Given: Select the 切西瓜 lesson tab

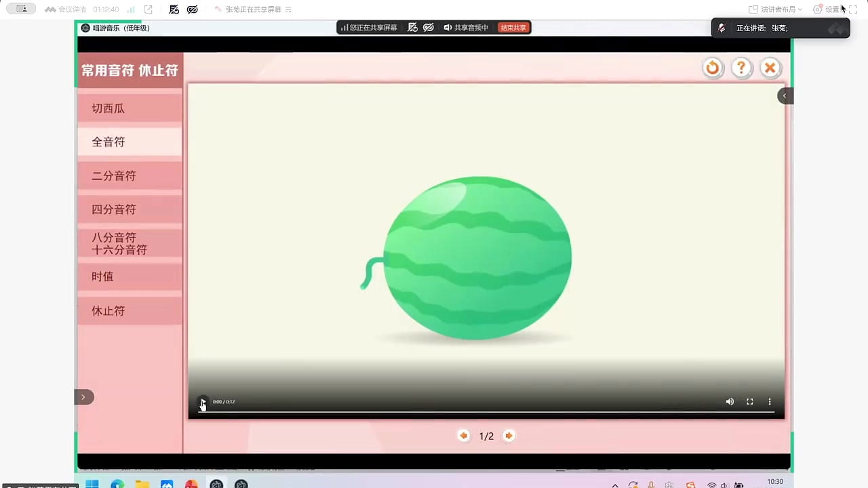Looking at the screenshot, I should (x=130, y=108).
